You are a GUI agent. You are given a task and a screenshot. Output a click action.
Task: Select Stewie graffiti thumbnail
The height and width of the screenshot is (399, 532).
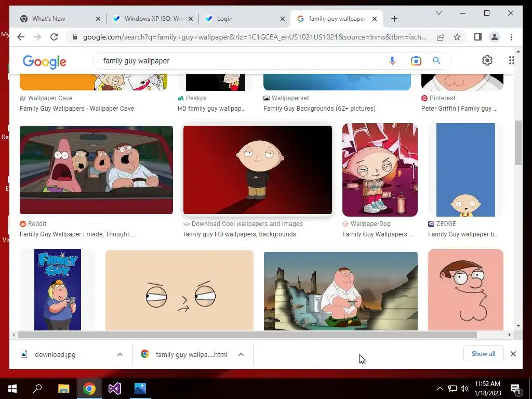point(380,170)
